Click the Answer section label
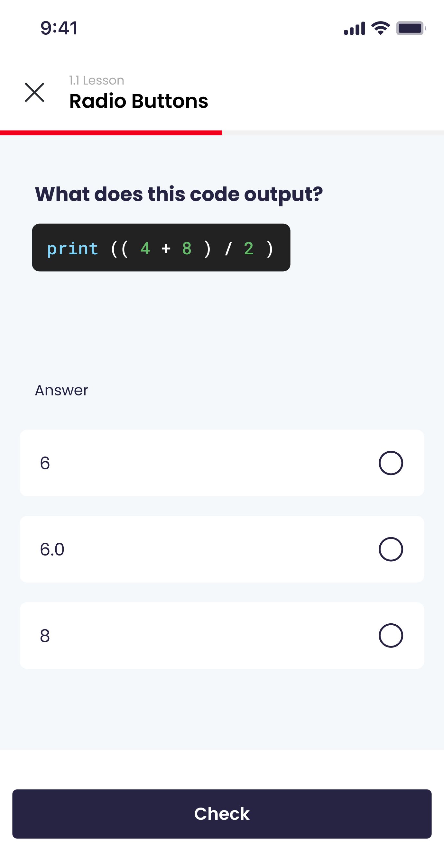The width and height of the screenshot is (444, 868). tap(61, 390)
